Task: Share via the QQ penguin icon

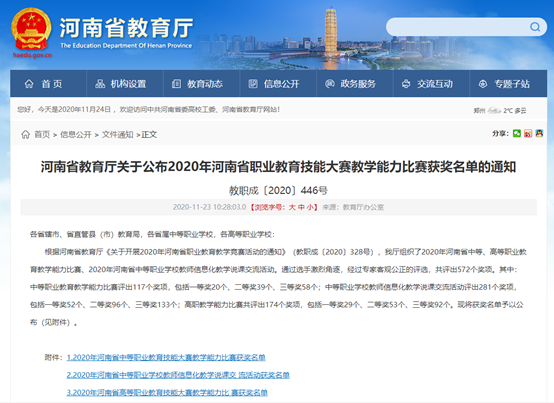Action: (x=539, y=133)
